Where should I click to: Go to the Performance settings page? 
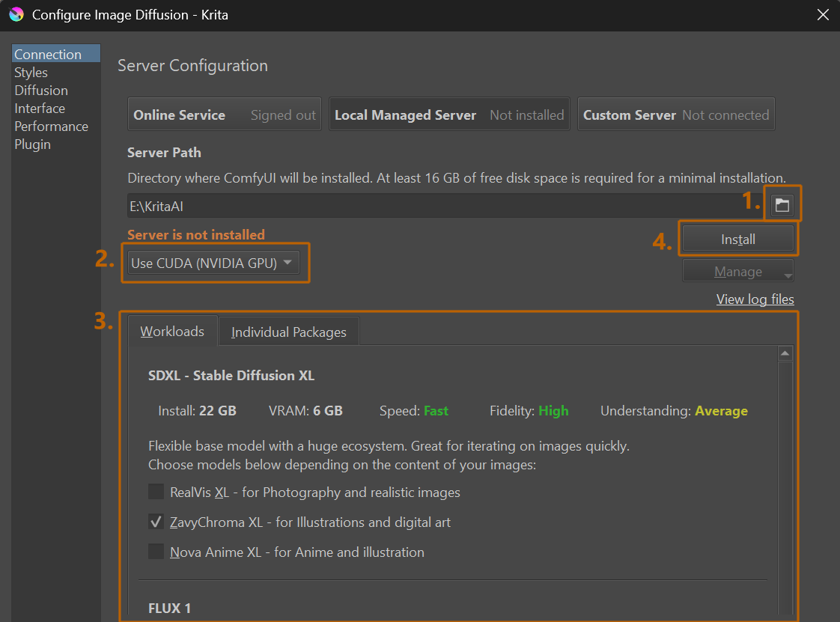point(51,126)
